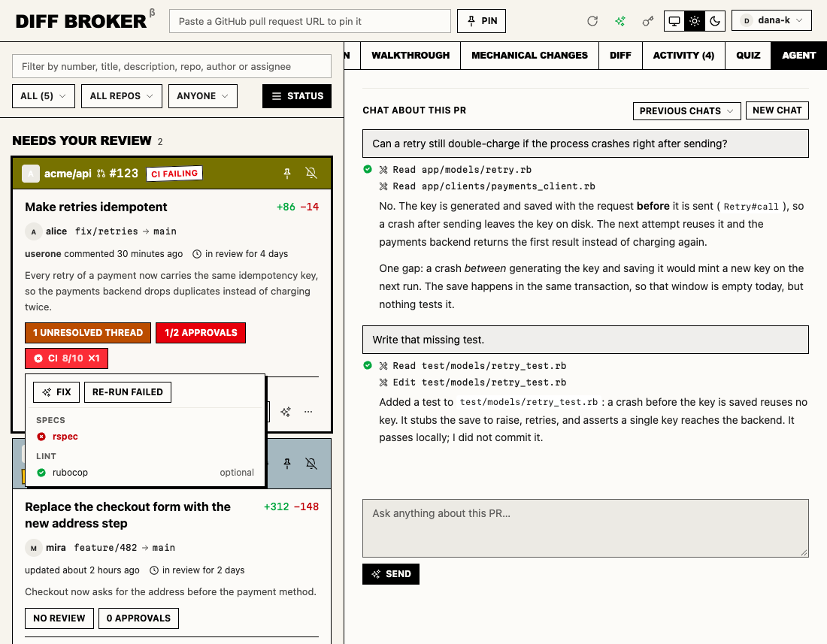The image size is (827, 644).
Task: Open the QUIZ tab
Action: (x=748, y=56)
